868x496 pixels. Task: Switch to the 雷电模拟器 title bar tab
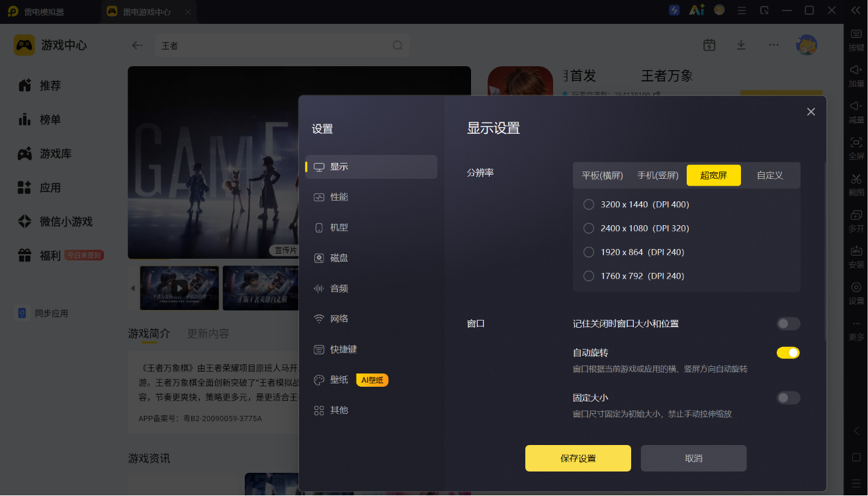point(36,11)
